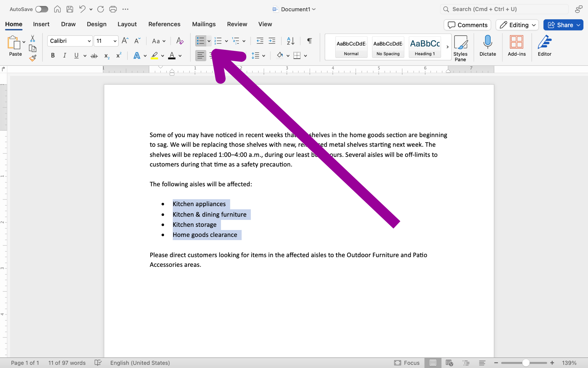The height and width of the screenshot is (368, 588).
Task: Toggle strikethrough formatting
Action: (94, 56)
